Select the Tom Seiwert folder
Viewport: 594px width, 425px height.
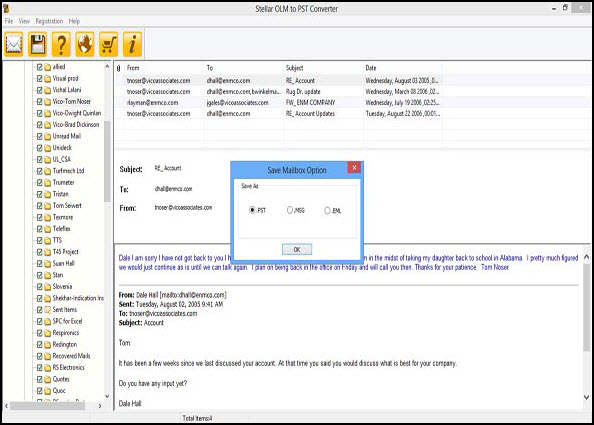point(67,205)
